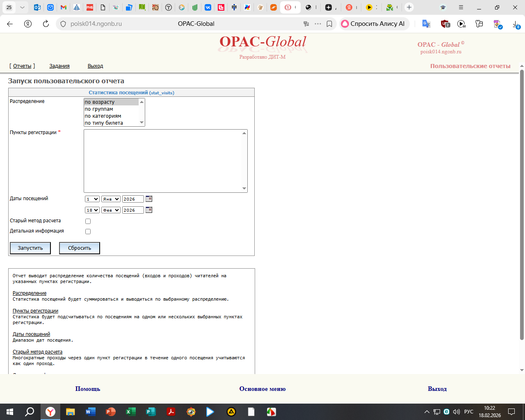The height and width of the screenshot is (420, 525).
Task: Click the page vertical scrollbar
Action: [x=522, y=205]
